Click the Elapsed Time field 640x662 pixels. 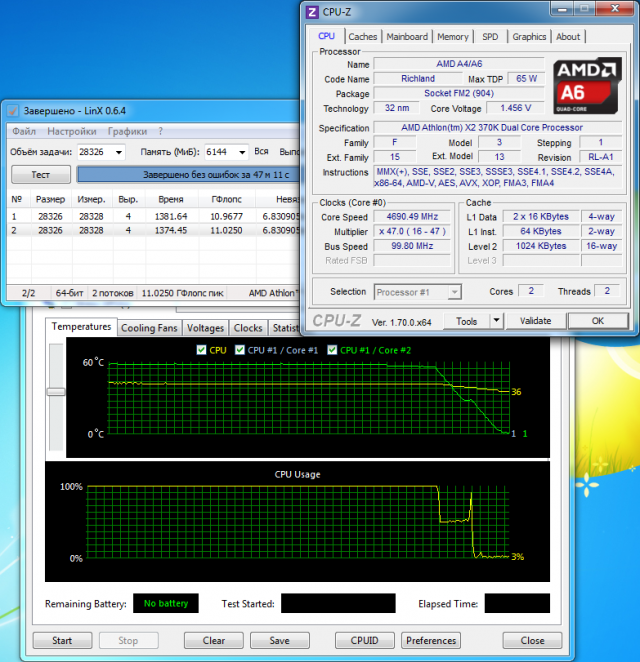tap(517, 603)
